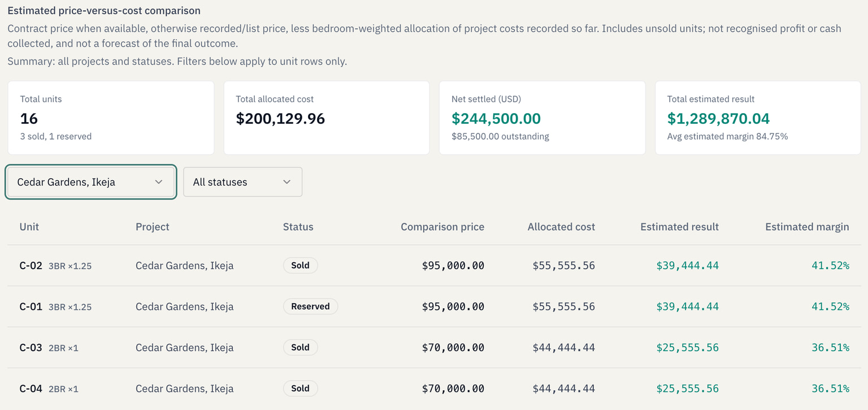Click the C-03 comparison price $70,000.00
This screenshot has width=868, height=410.
pyautogui.click(x=453, y=348)
